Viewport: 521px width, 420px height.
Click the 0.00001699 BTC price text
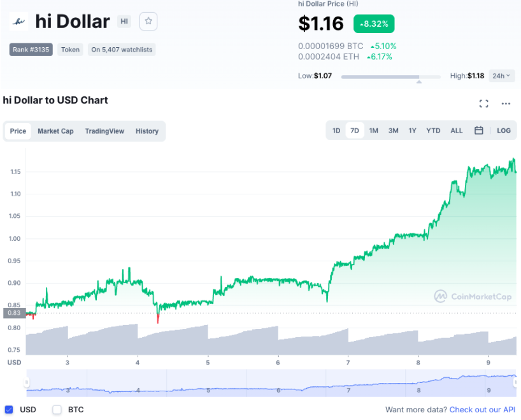[x=331, y=46]
